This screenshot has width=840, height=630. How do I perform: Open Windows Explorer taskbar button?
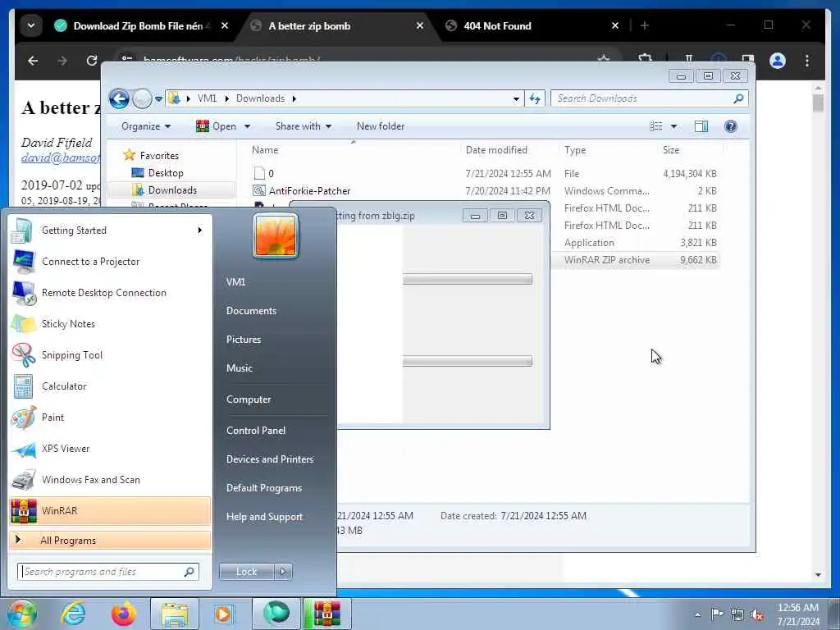(x=175, y=614)
